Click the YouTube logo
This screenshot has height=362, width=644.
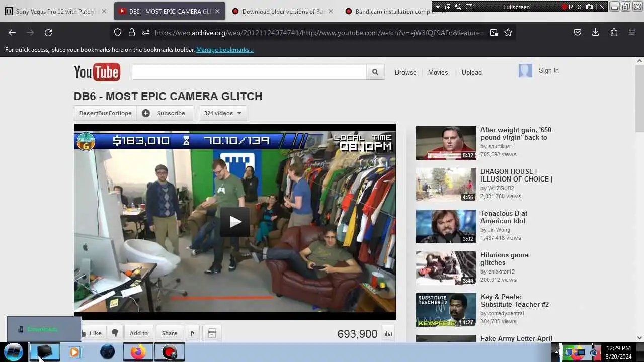point(97,72)
